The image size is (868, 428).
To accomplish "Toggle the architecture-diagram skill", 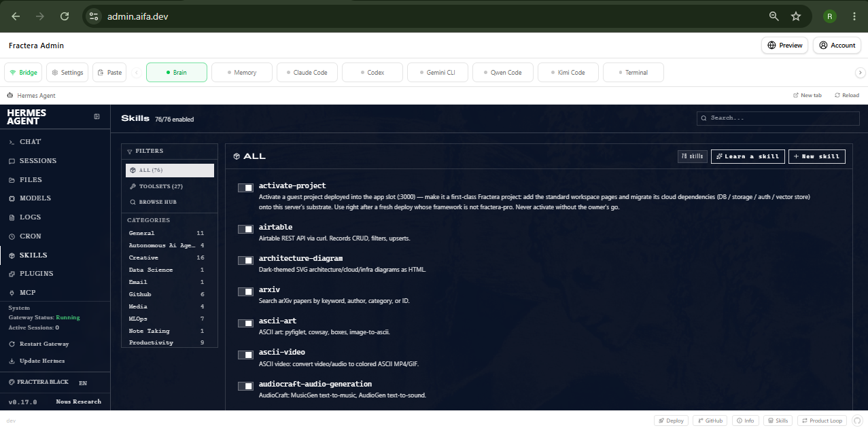I will coord(245,261).
